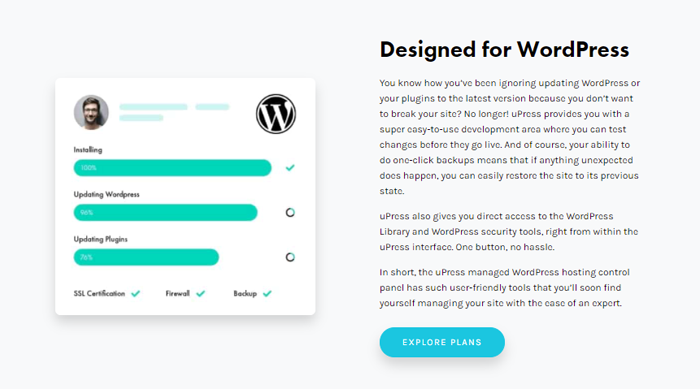Click the Backup label
Image resolution: width=700 pixels, height=389 pixels.
pyautogui.click(x=245, y=293)
